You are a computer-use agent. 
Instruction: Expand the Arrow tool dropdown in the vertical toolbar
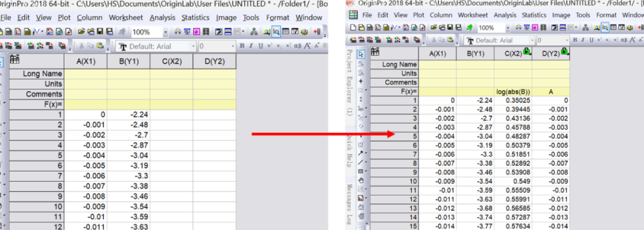[x=366, y=154]
